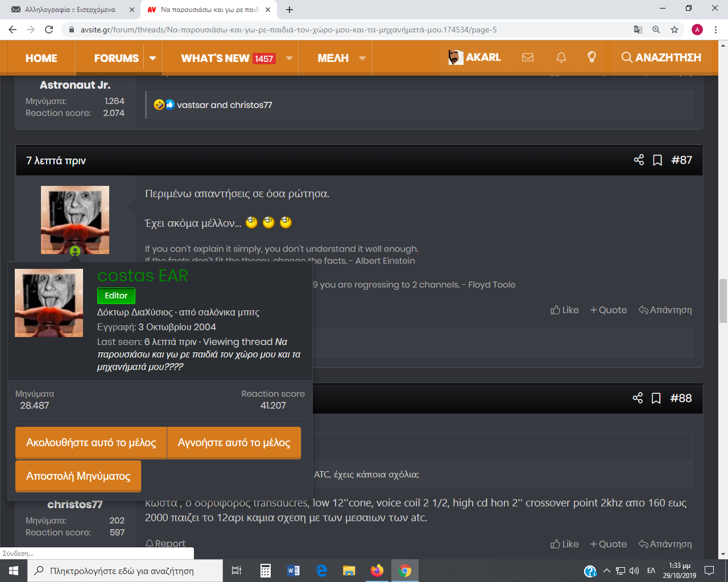Launch Calculator from the taskbar

click(x=265, y=571)
